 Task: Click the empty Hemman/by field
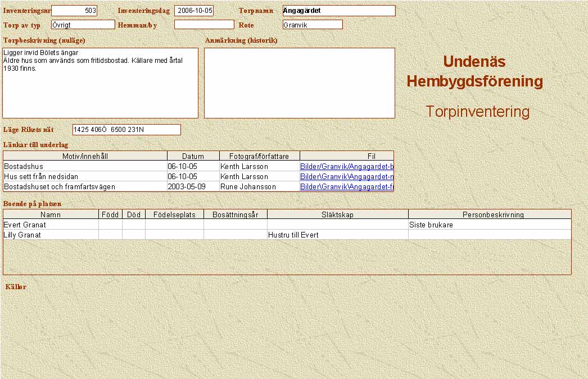[203, 25]
